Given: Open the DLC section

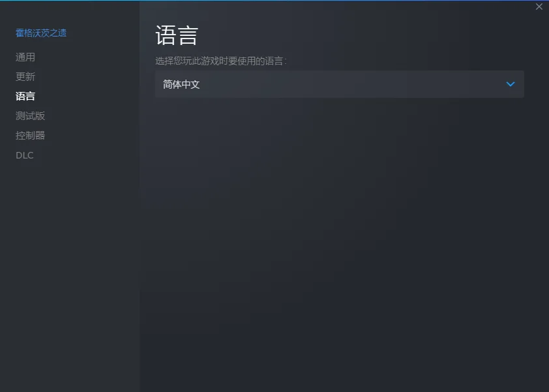Looking at the screenshot, I should (25, 155).
